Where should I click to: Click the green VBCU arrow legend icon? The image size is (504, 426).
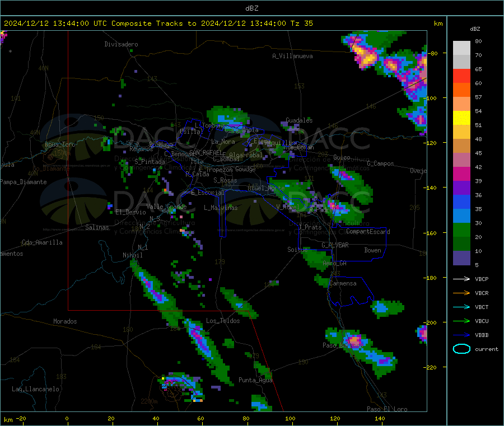coord(461,321)
